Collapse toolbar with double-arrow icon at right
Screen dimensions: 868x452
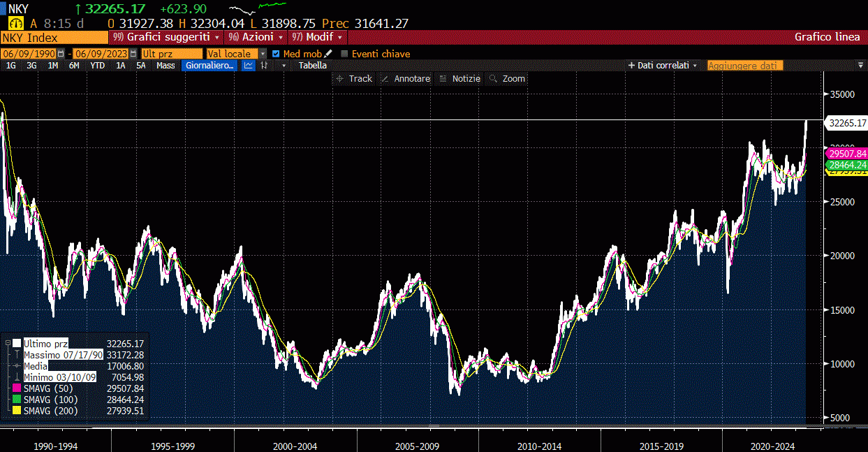click(860, 66)
